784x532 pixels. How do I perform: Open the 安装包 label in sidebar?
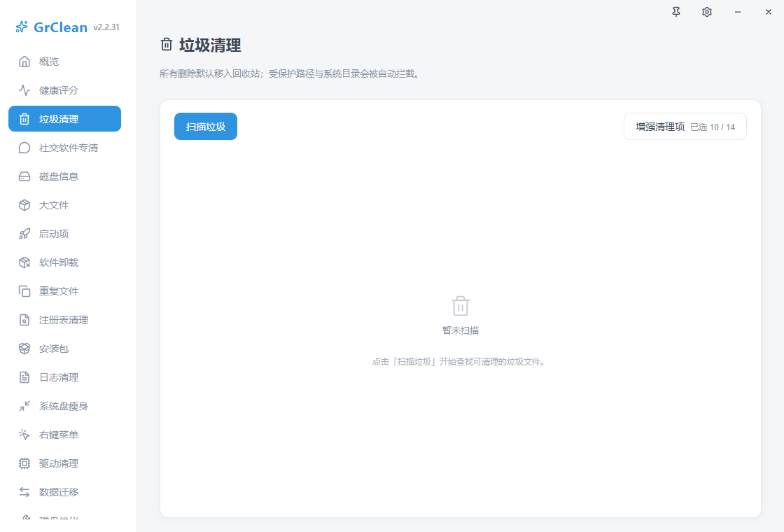tap(54, 349)
